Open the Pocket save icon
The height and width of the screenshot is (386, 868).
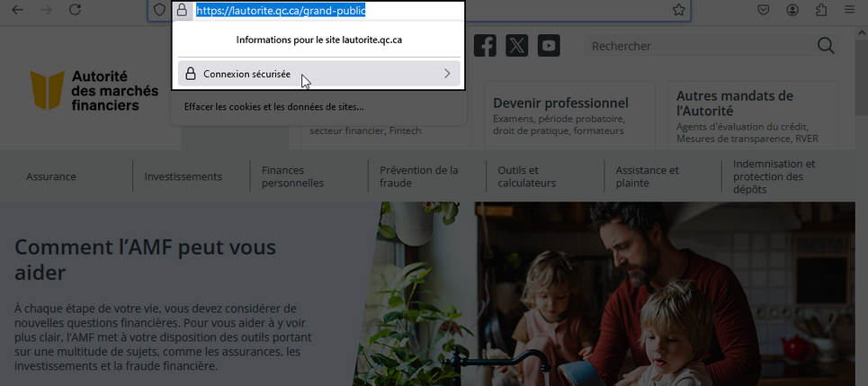[764, 10]
